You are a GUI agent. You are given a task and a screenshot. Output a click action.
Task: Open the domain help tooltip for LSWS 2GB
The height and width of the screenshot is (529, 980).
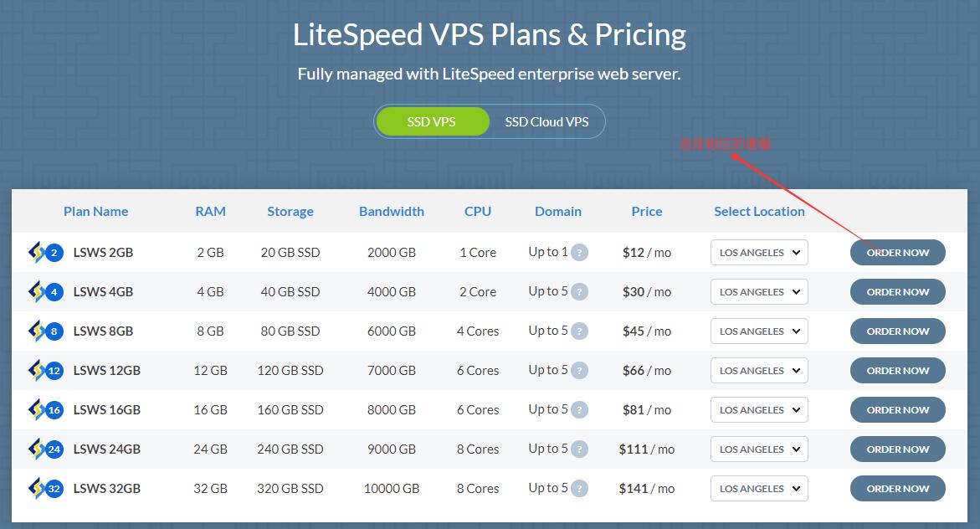(x=581, y=252)
